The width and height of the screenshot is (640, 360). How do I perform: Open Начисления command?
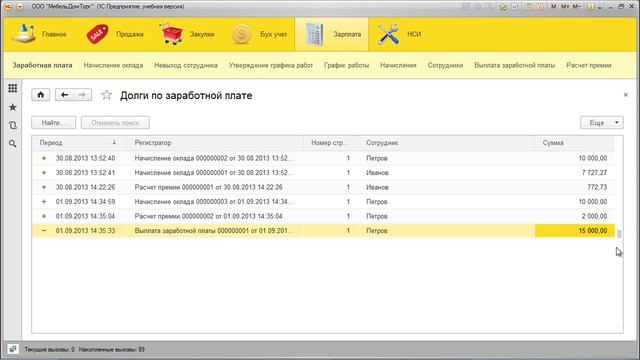pyautogui.click(x=398, y=65)
